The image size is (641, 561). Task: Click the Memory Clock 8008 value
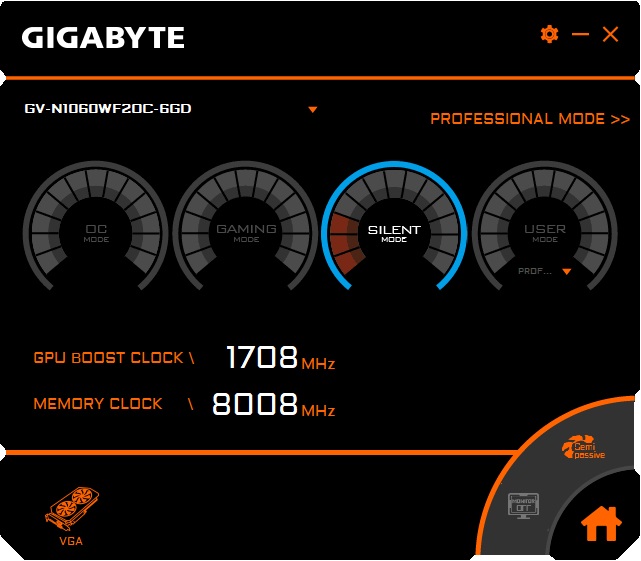pyautogui.click(x=255, y=404)
